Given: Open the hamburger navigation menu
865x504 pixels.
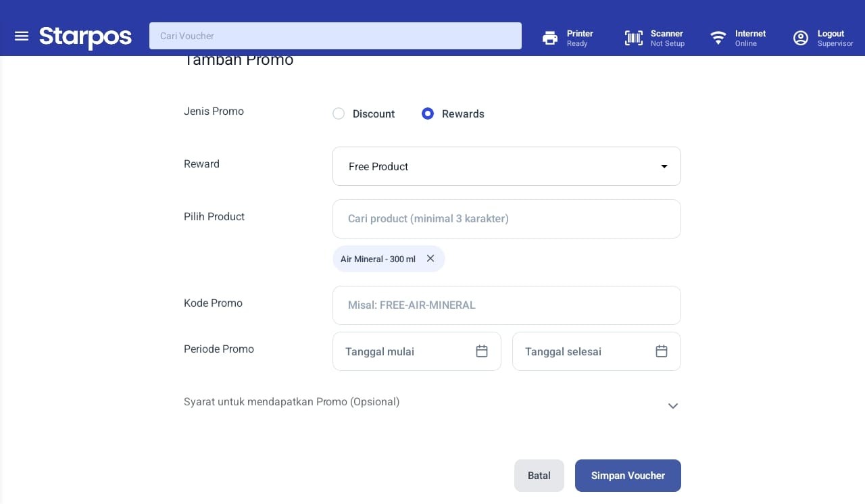Looking at the screenshot, I should (x=22, y=36).
